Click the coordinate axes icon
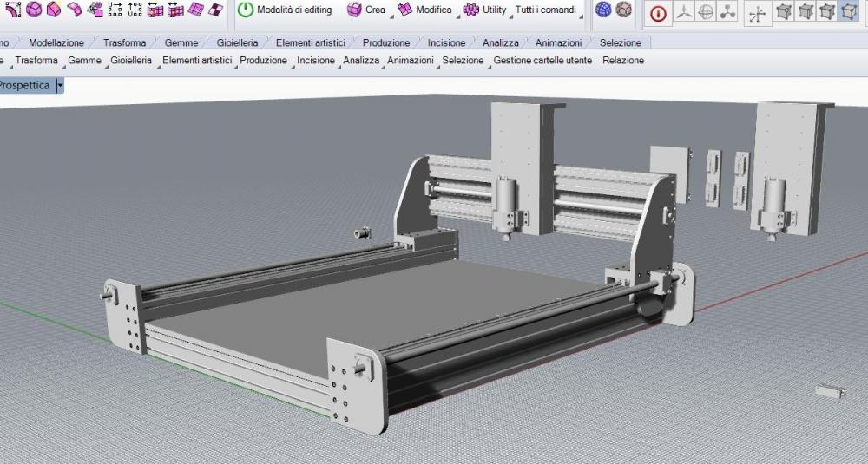 (x=758, y=13)
